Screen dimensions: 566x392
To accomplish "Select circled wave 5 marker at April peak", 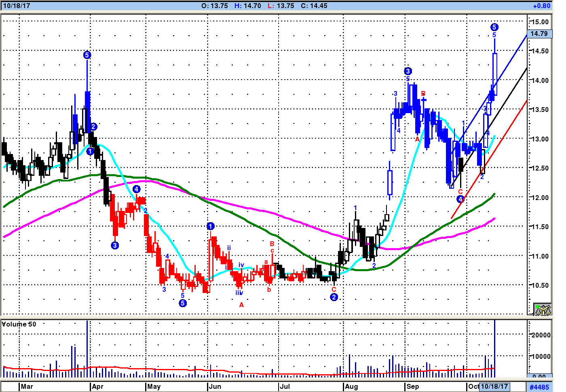I will pyautogui.click(x=87, y=55).
